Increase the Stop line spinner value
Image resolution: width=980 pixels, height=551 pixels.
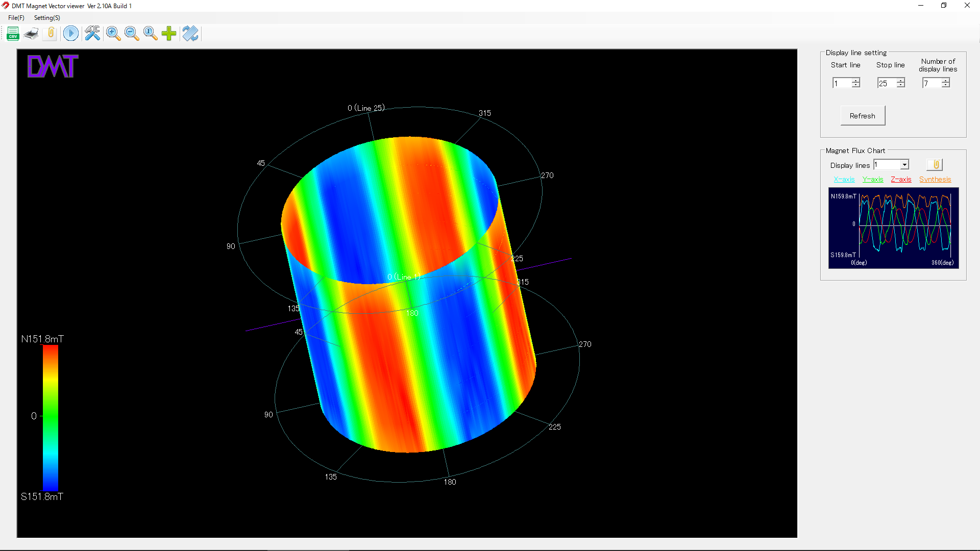pos(901,81)
